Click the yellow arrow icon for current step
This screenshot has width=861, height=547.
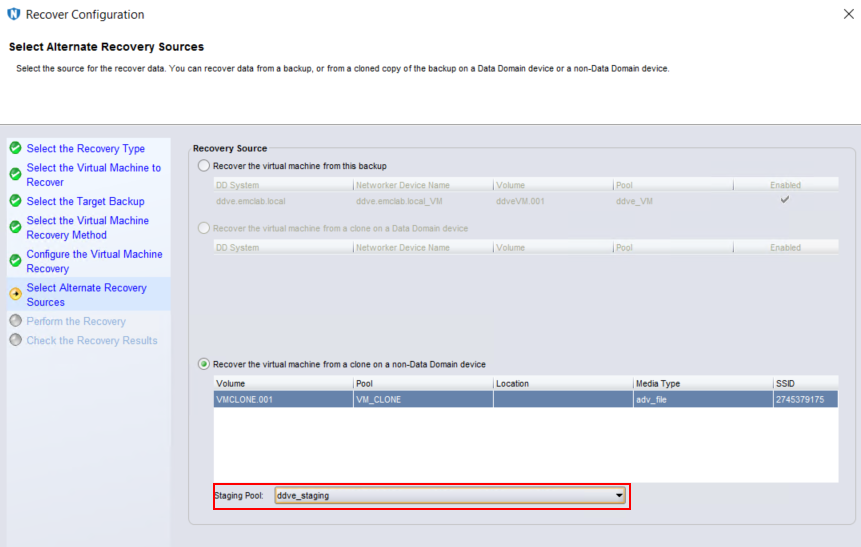coord(15,294)
